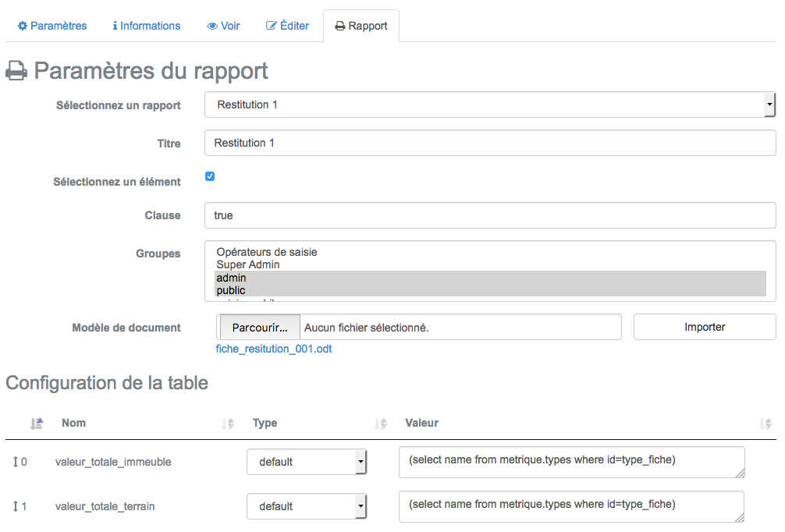Screen dimensions: 785x532
Task: Switch to the Informations tab
Action: (146, 26)
